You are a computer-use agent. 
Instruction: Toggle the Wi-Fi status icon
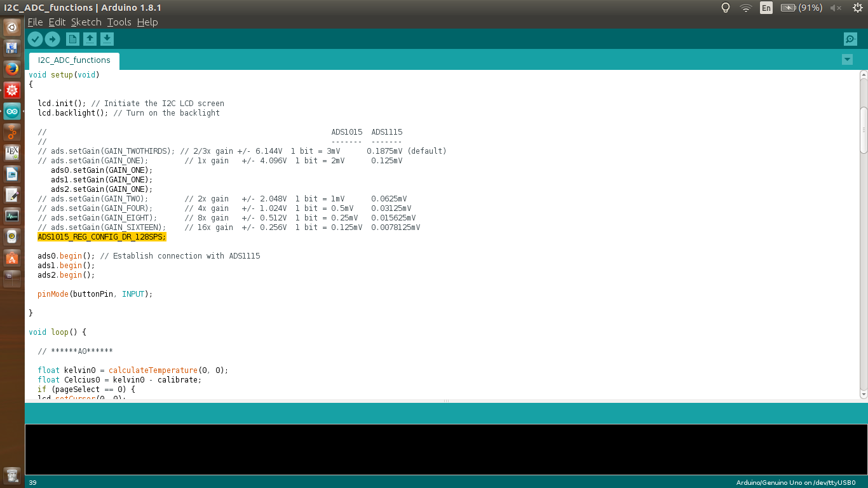[745, 8]
